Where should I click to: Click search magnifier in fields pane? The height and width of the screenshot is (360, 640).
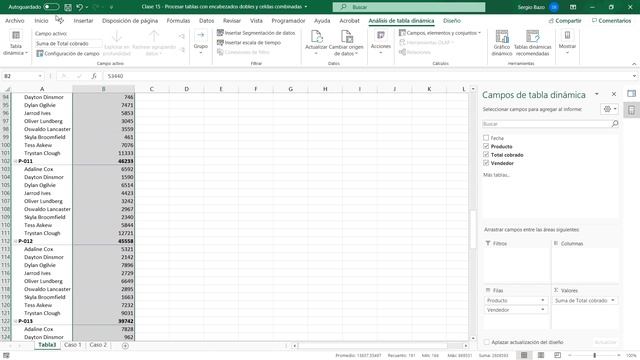coord(615,124)
